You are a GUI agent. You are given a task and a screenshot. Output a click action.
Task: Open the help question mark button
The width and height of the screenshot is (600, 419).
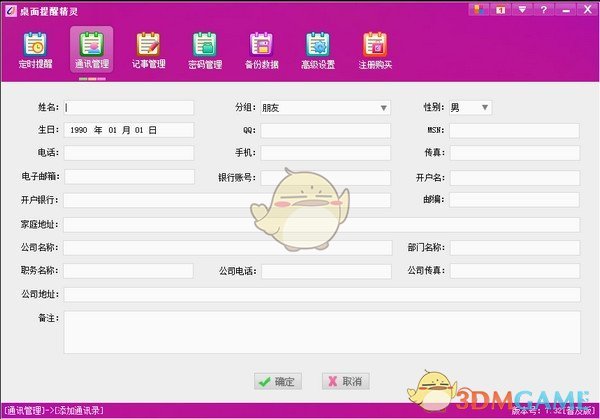tap(543, 9)
